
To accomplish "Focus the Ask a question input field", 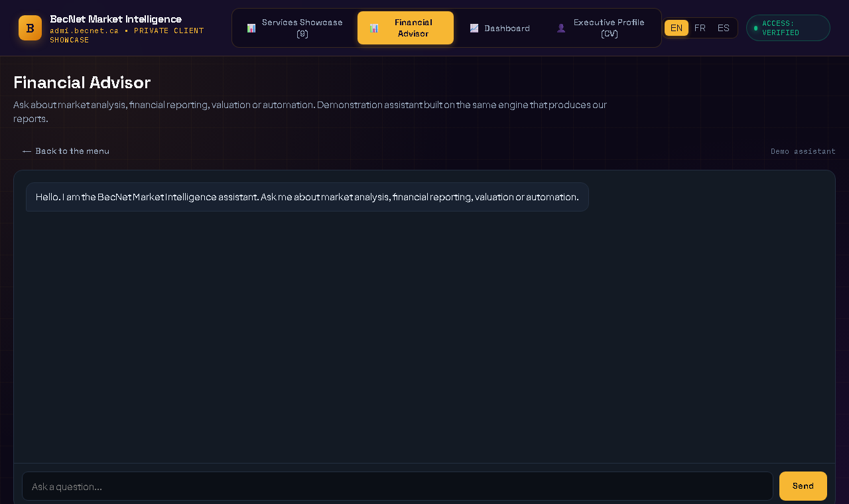I will pos(397,486).
